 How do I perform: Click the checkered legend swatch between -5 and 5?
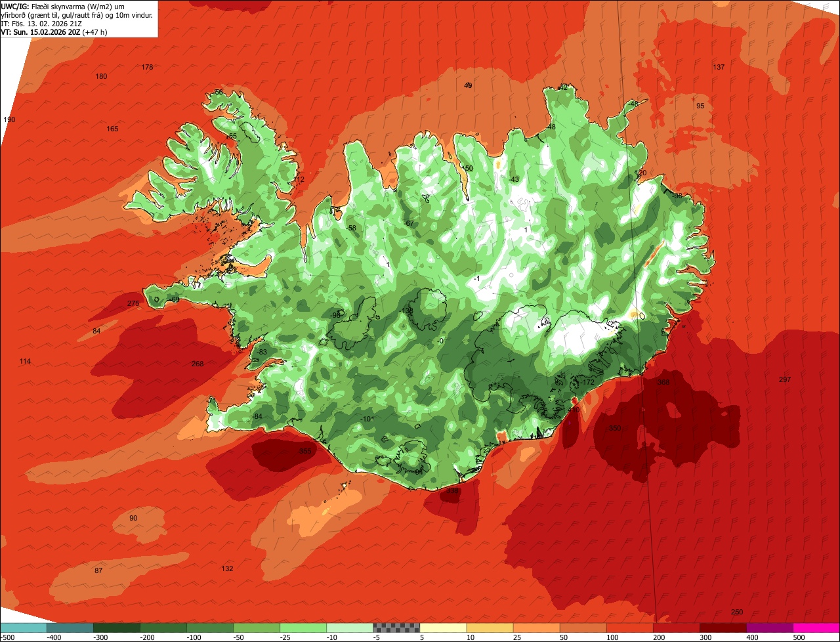[396, 628]
